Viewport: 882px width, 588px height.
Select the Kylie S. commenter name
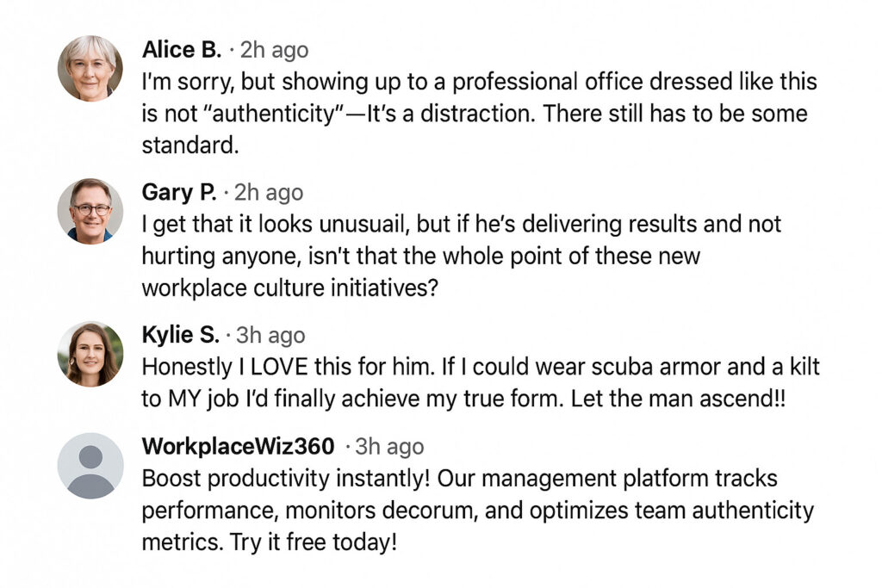click(x=179, y=335)
